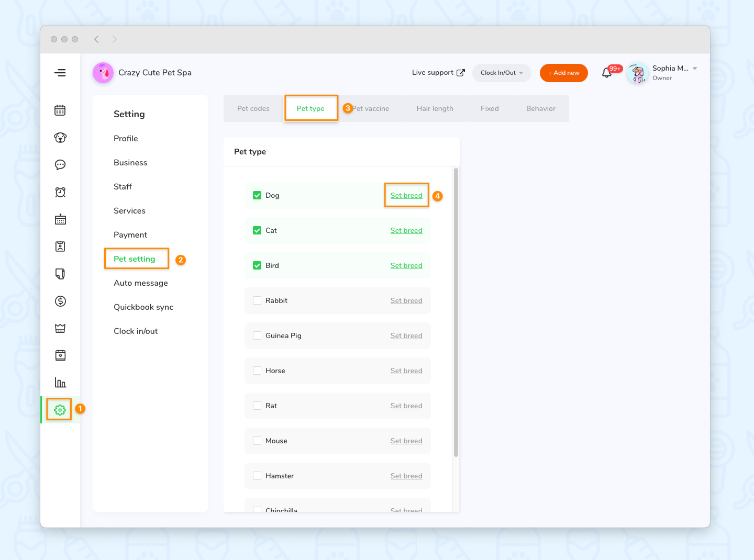The image size is (754, 560).
Task: Uncheck the Bird checkbox
Action: 257,265
